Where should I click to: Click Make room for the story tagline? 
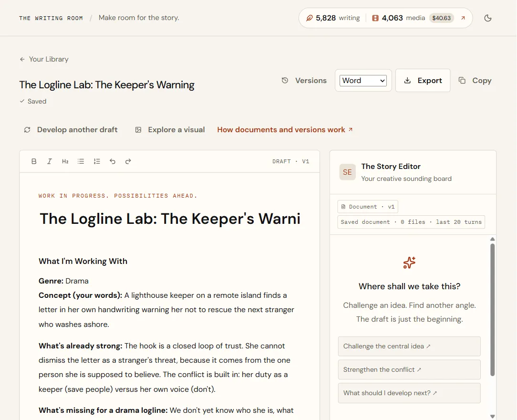[139, 18]
